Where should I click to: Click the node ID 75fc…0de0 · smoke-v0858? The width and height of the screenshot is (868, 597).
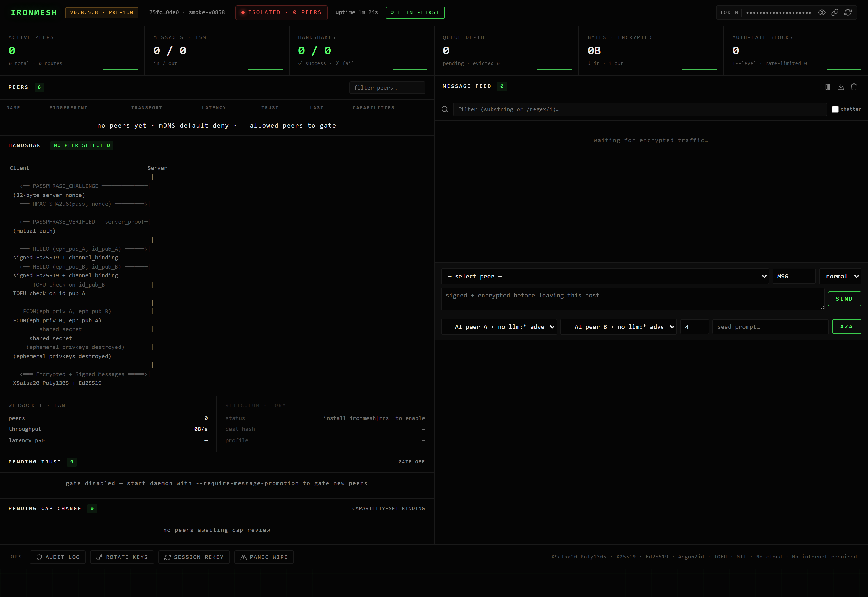click(187, 12)
